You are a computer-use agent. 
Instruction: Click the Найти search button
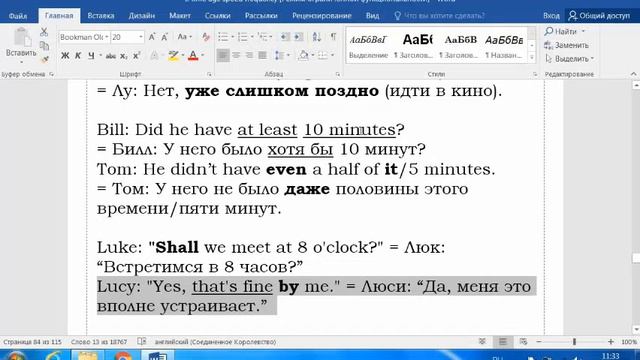click(x=561, y=31)
